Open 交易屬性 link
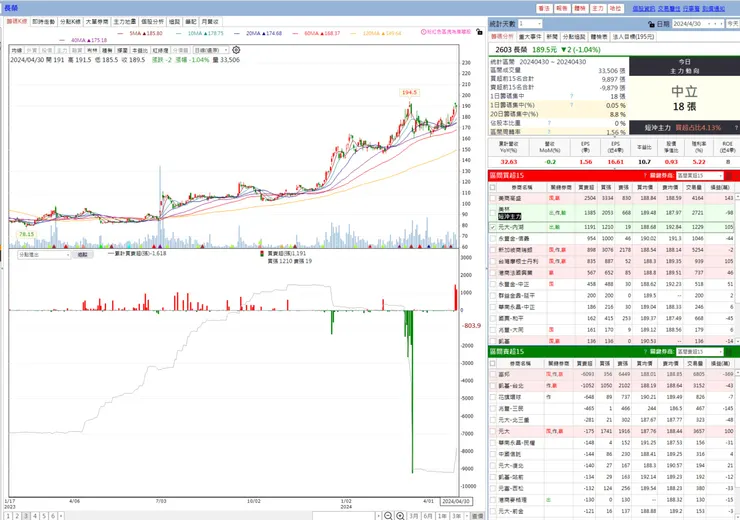The image size is (740, 520). coord(669,8)
